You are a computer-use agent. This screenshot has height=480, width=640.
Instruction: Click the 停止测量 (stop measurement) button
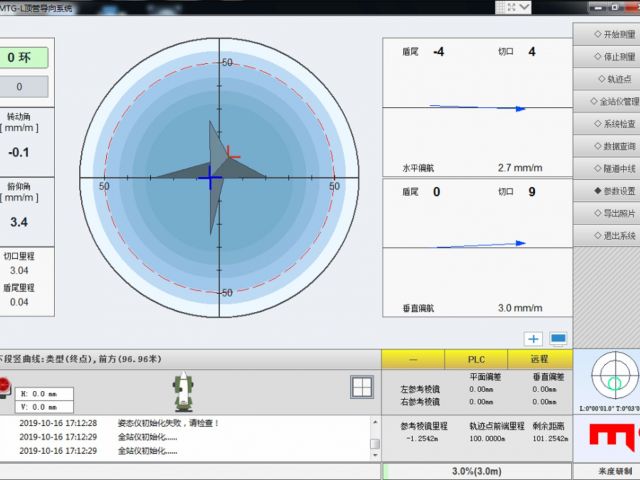point(607,57)
